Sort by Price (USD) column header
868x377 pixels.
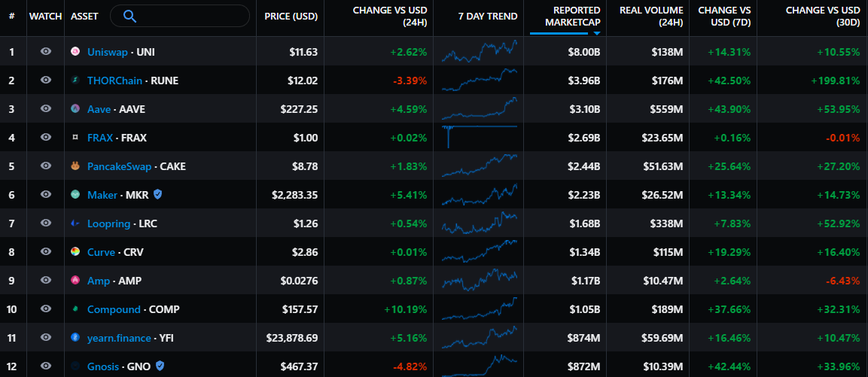pos(291,16)
